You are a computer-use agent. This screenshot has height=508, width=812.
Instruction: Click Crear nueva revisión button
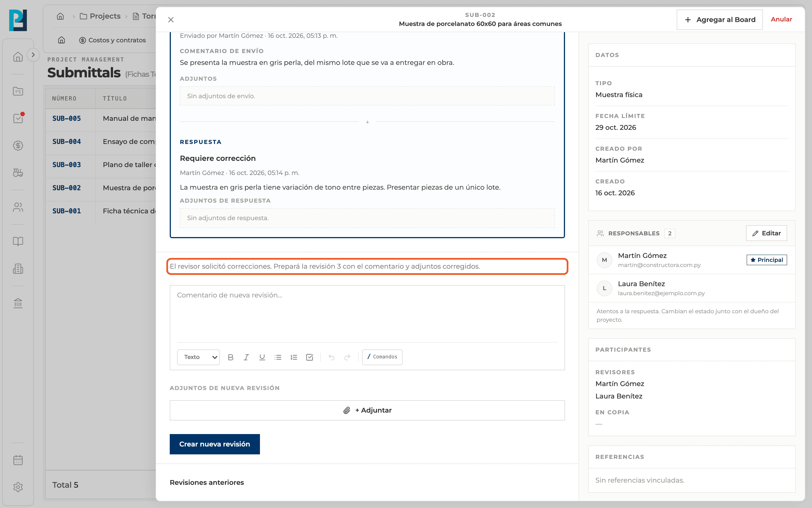[215, 444]
